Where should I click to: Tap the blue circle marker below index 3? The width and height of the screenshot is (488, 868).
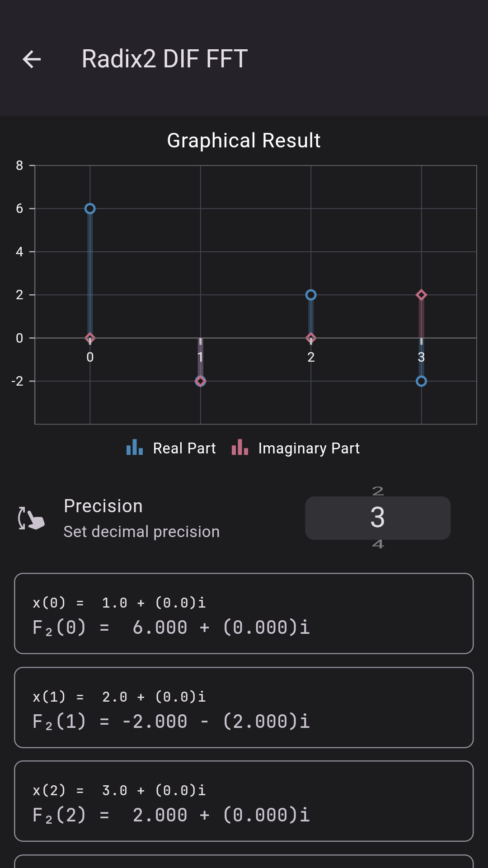pyautogui.click(x=421, y=381)
